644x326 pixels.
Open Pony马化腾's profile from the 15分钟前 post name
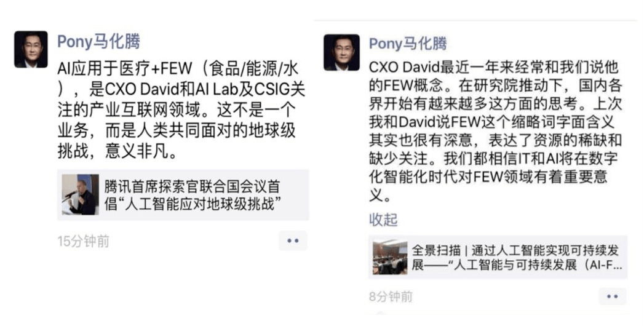click(98, 41)
